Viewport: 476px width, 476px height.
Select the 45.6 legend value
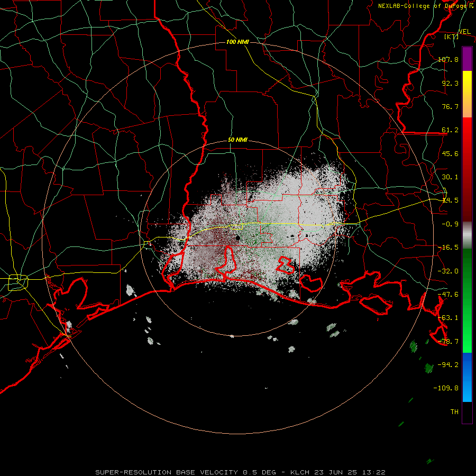450,153
